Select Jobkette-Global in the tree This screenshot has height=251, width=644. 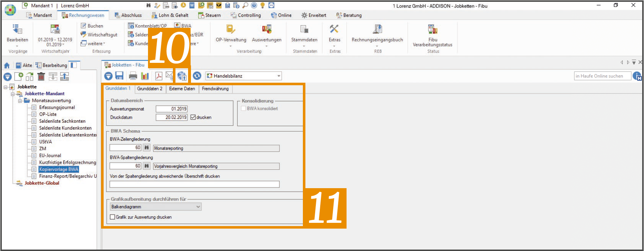42,183
